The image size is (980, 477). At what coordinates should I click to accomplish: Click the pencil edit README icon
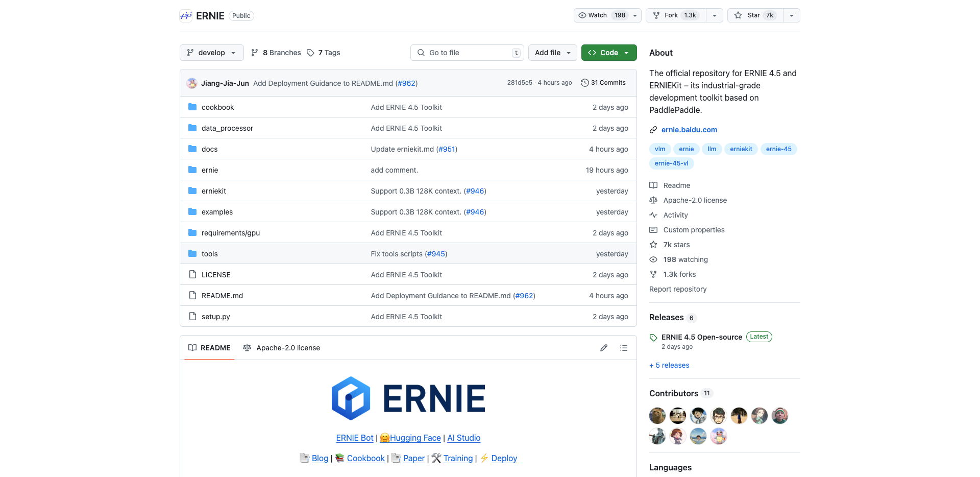click(x=604, y=348)
